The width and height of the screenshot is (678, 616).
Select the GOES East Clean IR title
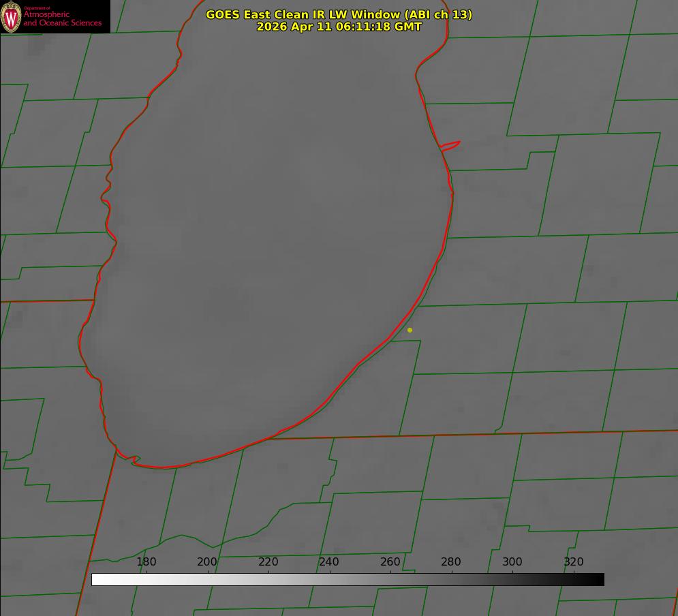click(x=339, y=14)
